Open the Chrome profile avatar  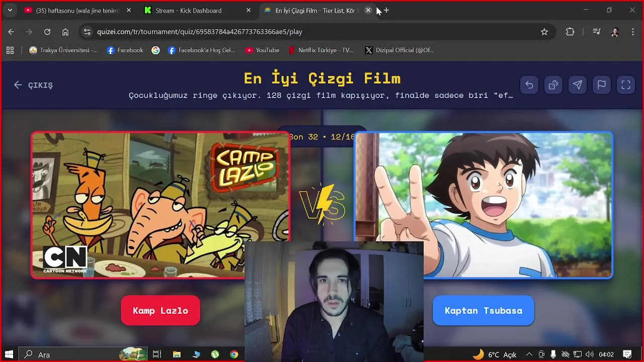(x=615, y=32)
